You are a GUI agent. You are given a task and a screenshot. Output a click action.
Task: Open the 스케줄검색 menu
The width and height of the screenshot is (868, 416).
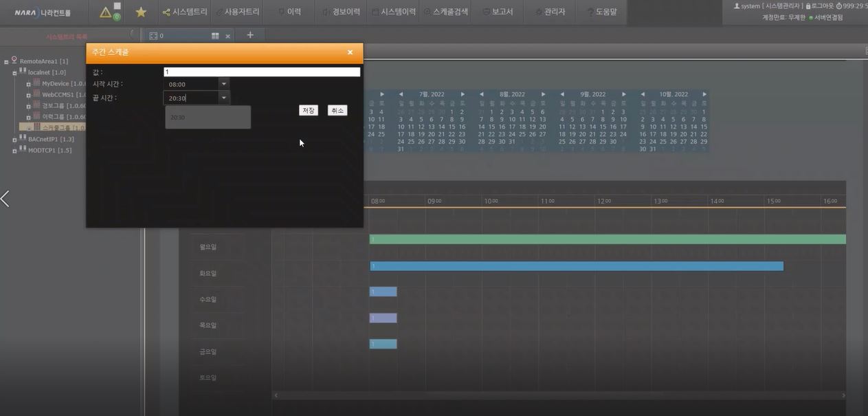coord(446,12)
